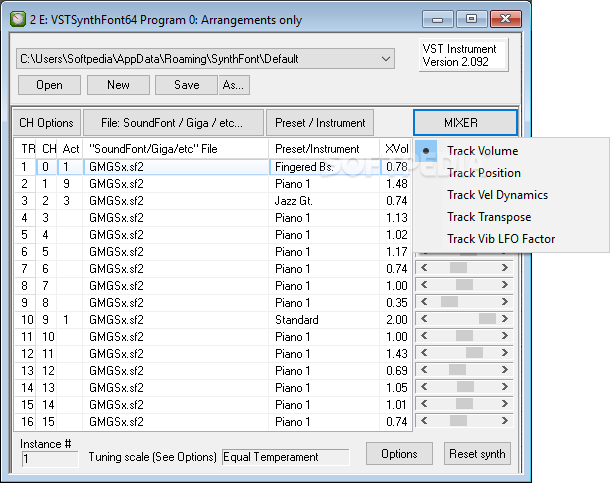The image size is (610, 483).
Task: Click the XVol column header
Action: point(396,149)
